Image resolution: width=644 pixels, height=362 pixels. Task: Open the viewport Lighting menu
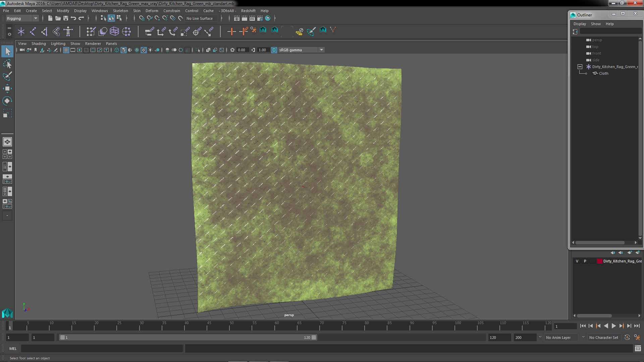click(x=58, y=44)
